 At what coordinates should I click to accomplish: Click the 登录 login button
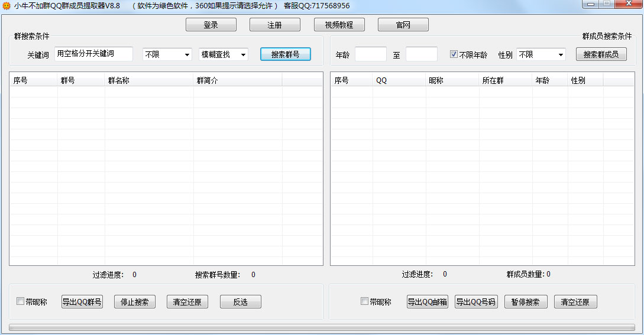coord(211,25)
